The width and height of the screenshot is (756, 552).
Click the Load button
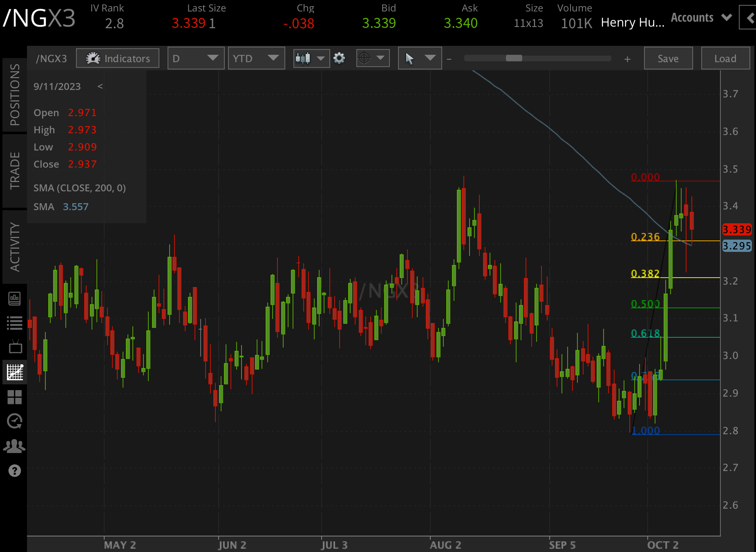[725, 58]
